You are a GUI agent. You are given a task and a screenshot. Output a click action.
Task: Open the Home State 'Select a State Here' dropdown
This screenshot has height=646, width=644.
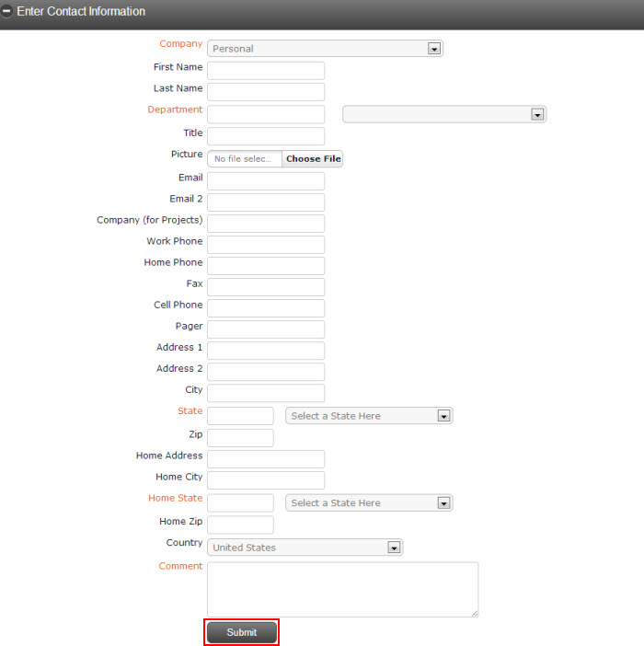[x=369, y=502]
